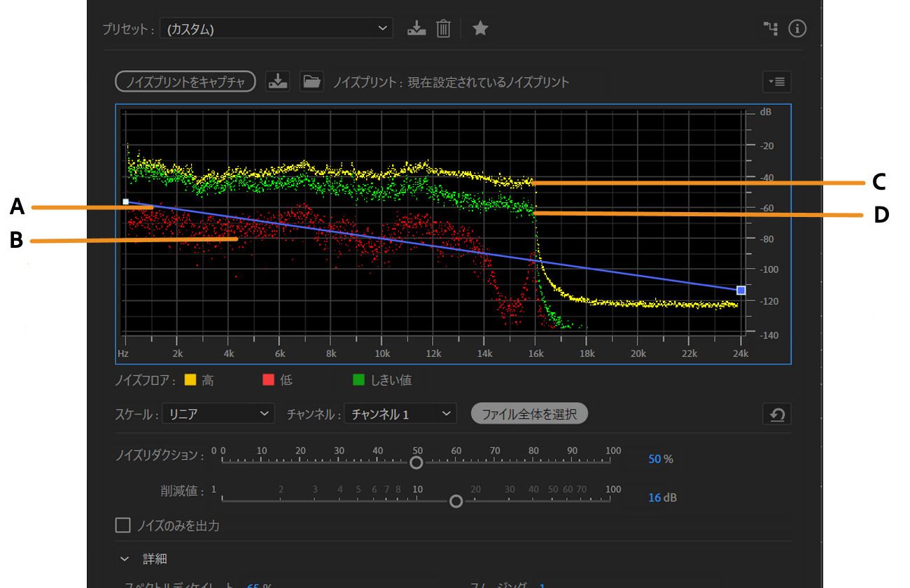Click the ノイズリダクション slider handle

[416, 463]
